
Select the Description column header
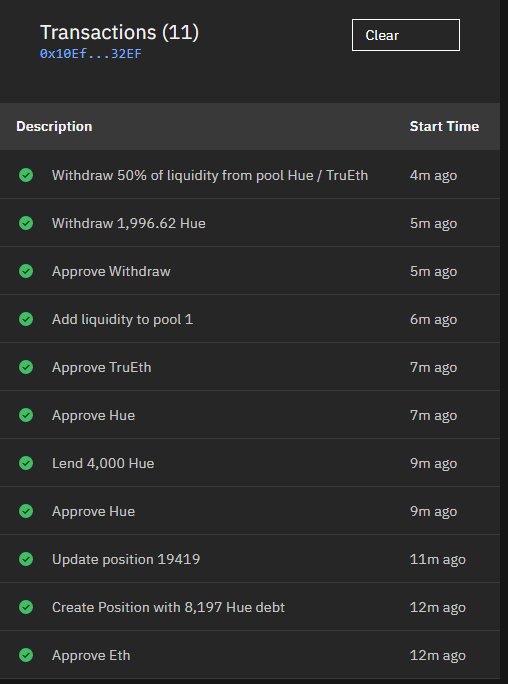(x=54, y=127)
